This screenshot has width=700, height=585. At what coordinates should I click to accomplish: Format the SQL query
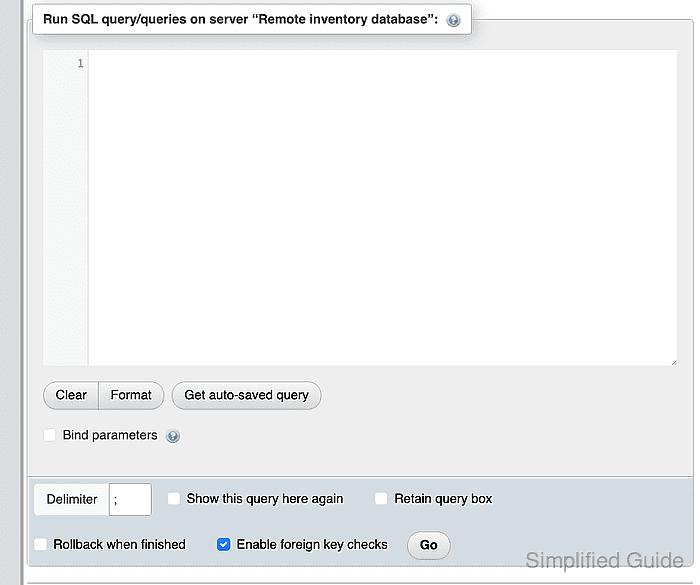pos(131,395)
